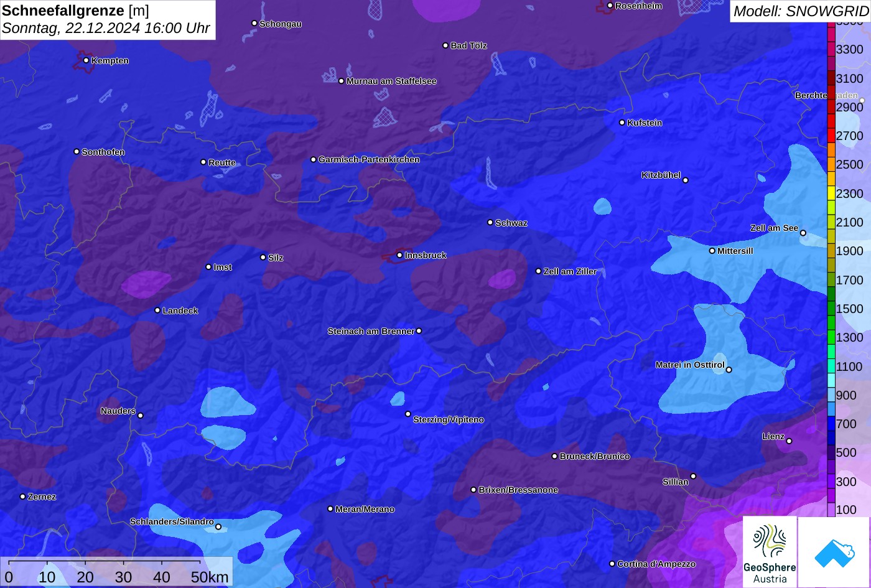Screen dimensions: 871x588
Task: Click the Mittersill marker dot
Action: pyautogui.click(x=712, y=251)
